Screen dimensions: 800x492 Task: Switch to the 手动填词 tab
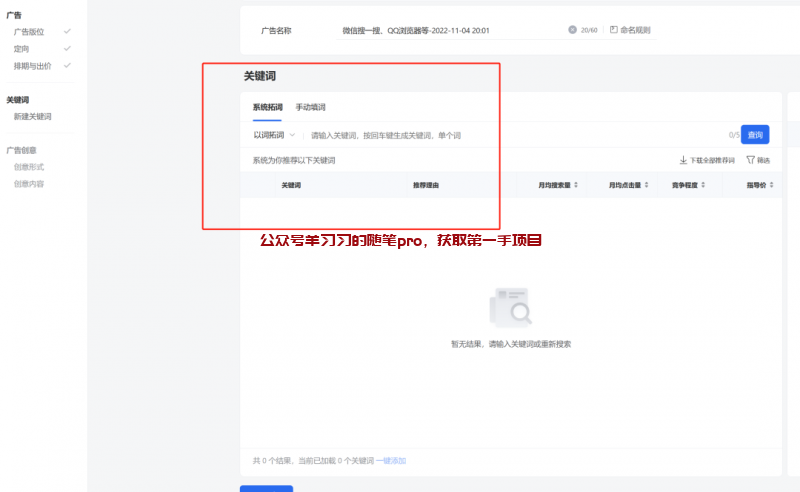(x=310, y=107)
